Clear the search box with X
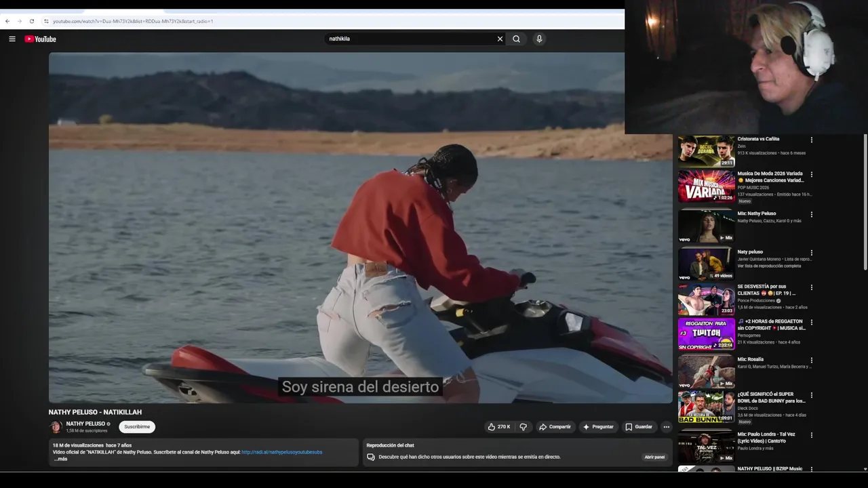The height and width of the screenshot is (488, 868). pyautogui.click(x=500, y=39)
